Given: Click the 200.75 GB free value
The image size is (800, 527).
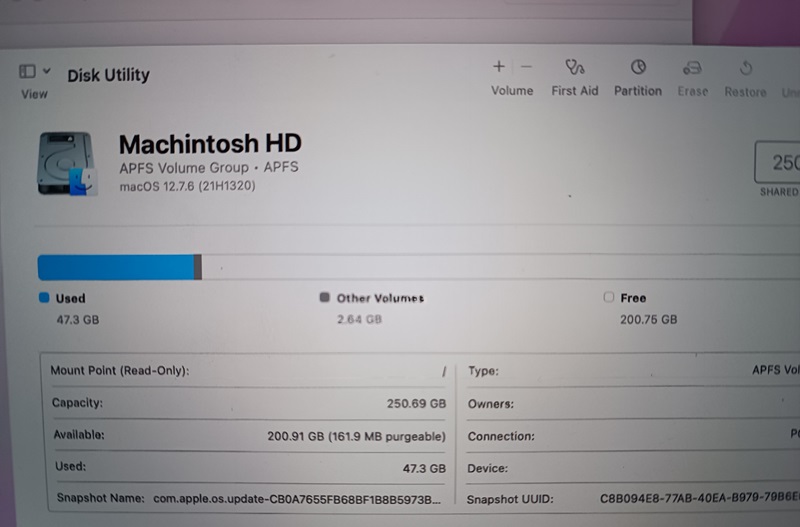Looking at the screenshot, I should pyautogui.click(x=648, y=319).
